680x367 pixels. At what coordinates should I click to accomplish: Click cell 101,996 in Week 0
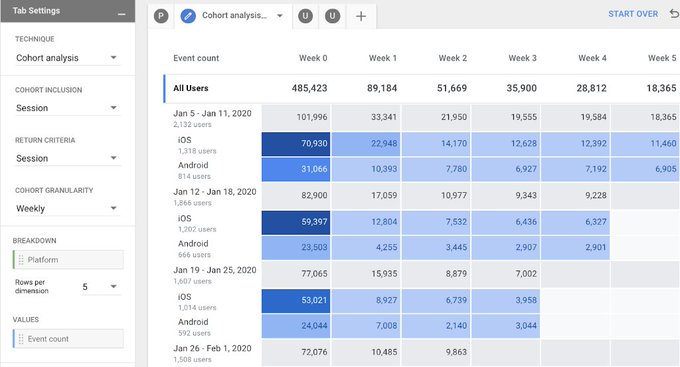(x=296, y=117)
